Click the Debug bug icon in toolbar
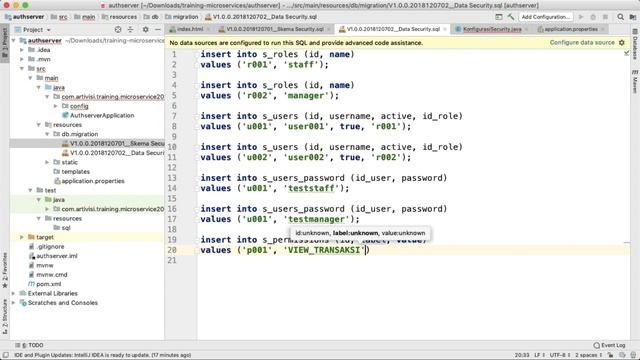The width and height of the screenshot is (640, 360). (x=593, y=17)
